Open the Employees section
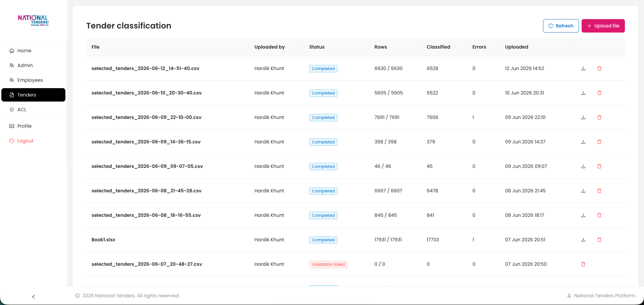Viewport: 644px width, 305px height. coord(33,80)
